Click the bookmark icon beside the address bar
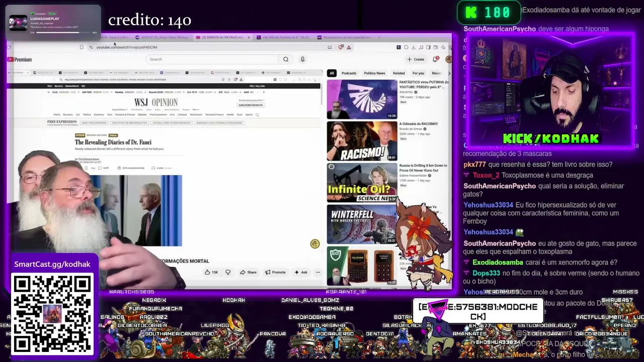This screenshot has height=362, width=644. coord(82,47)
